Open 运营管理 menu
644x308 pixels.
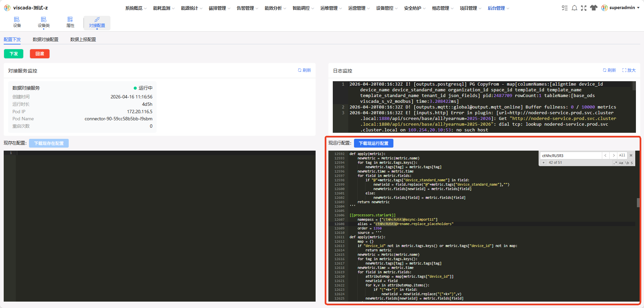[359, 8]
